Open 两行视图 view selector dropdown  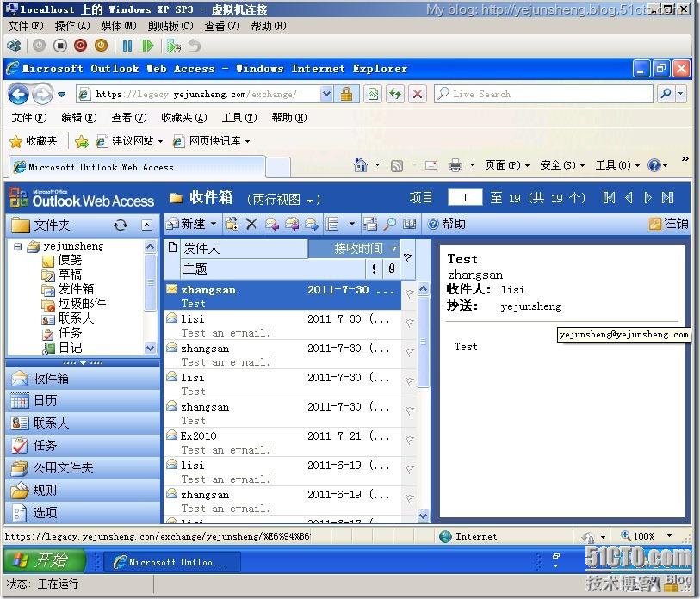click(283, 199)
